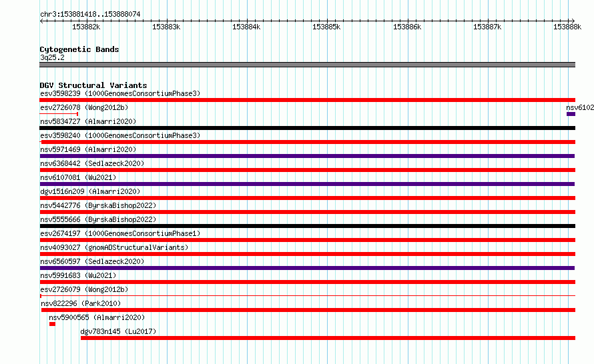Click the Cytogenetic Bands track title
594x364 pixels.
(79, 49)
